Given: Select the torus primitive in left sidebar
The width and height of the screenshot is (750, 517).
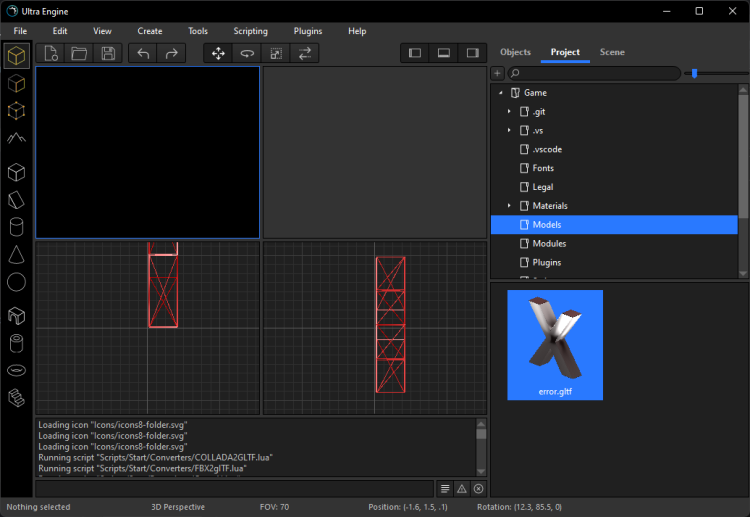Looking at the screenshot, I should coord(16,370).
